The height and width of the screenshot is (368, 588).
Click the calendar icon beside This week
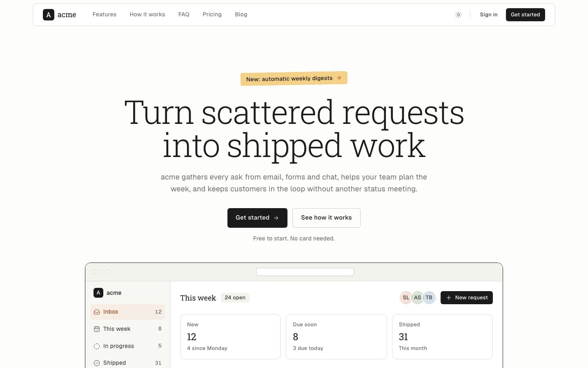point(97,329)
